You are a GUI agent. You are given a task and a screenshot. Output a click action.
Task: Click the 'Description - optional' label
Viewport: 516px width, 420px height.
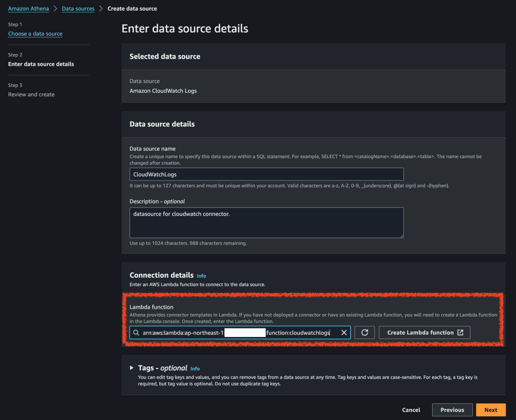(157, 201)
